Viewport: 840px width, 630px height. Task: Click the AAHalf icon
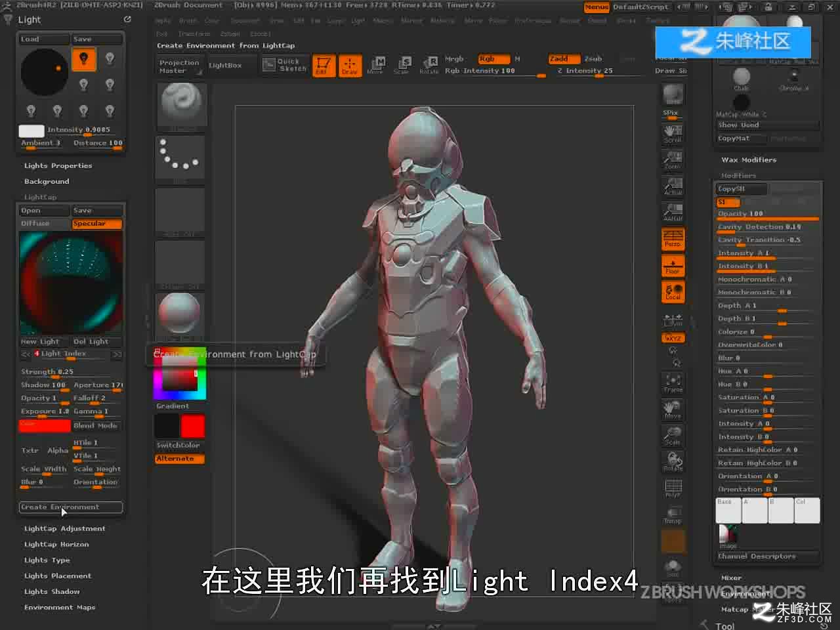pyautogui.click(x=673, y=212)
